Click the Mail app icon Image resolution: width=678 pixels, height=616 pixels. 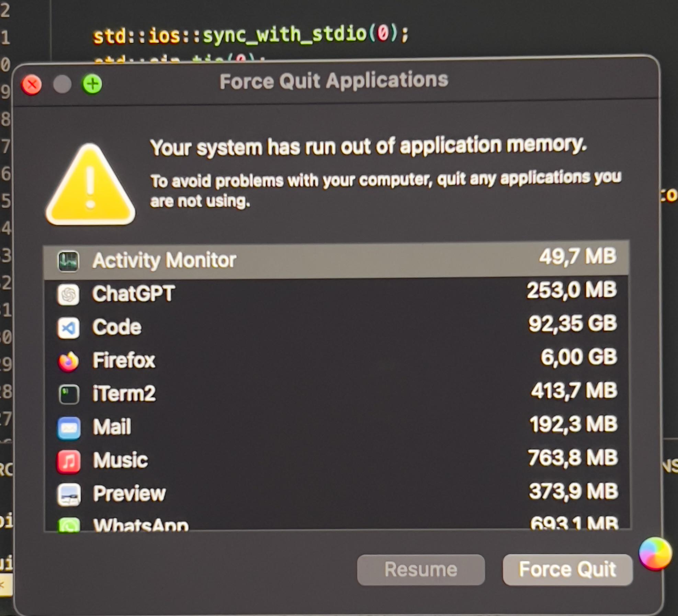69,428
